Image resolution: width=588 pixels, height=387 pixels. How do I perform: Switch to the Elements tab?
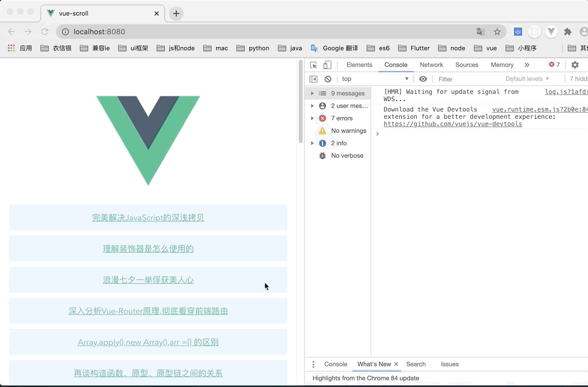click(x=359, y=65)
